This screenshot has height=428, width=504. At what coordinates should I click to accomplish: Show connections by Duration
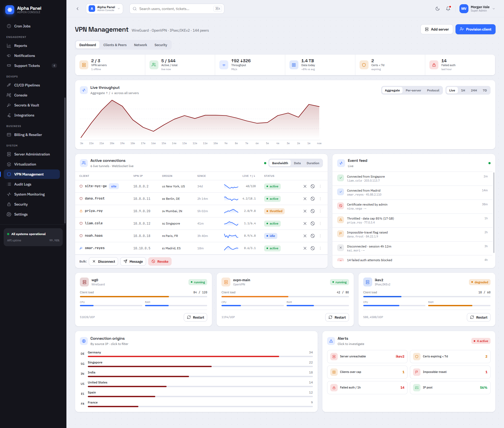pyautogui.click(x=313, y=163)
